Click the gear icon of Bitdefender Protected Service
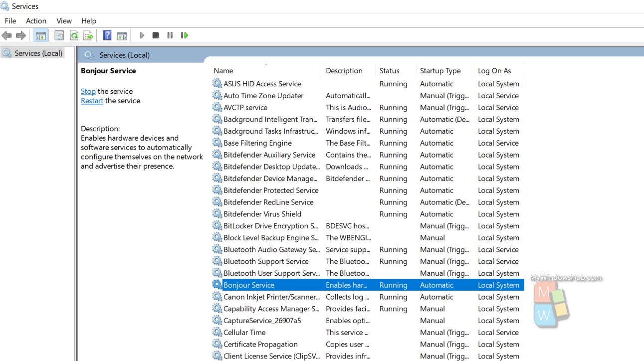This screenshot has width=644, height=361. coord(217,190)
